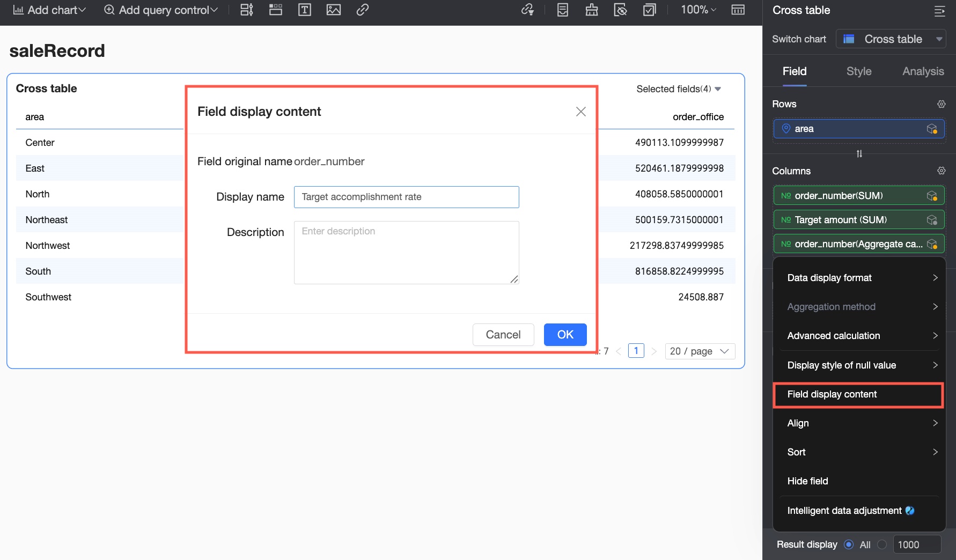Click the 1000 result display count field

coord(917,544)
